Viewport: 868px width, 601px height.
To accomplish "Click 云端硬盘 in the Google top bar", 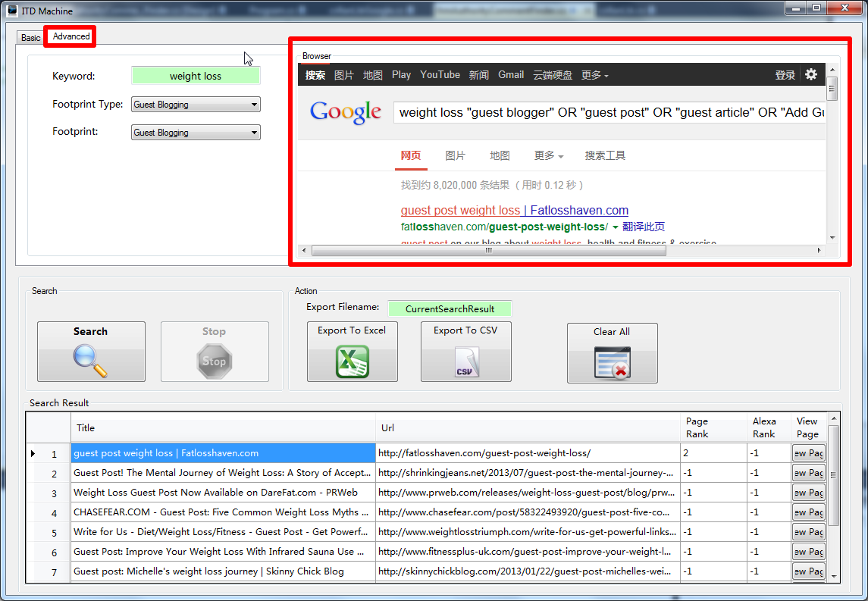I will click(553, 75).
